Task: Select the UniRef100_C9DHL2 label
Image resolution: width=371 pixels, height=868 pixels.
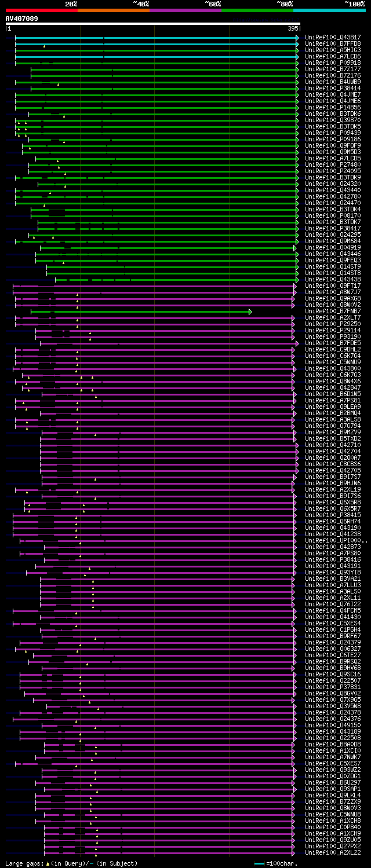Action: (333, 350)
